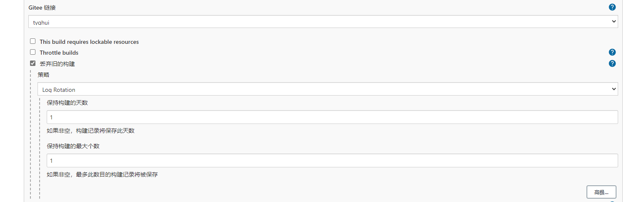
Task: Enable This build requires lockable resources checkbox
Action: click(33, 41)
